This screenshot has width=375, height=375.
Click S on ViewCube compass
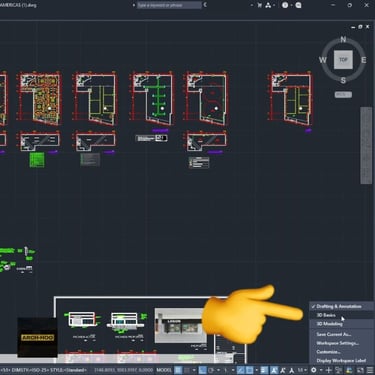pyautogui.click(x=343, y=80)
